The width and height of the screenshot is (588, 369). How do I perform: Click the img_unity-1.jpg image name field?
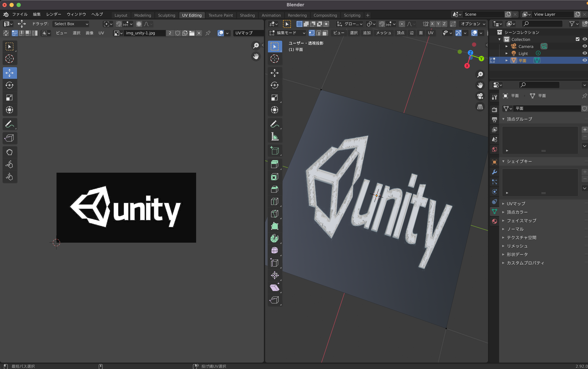[x=144, y=33]
